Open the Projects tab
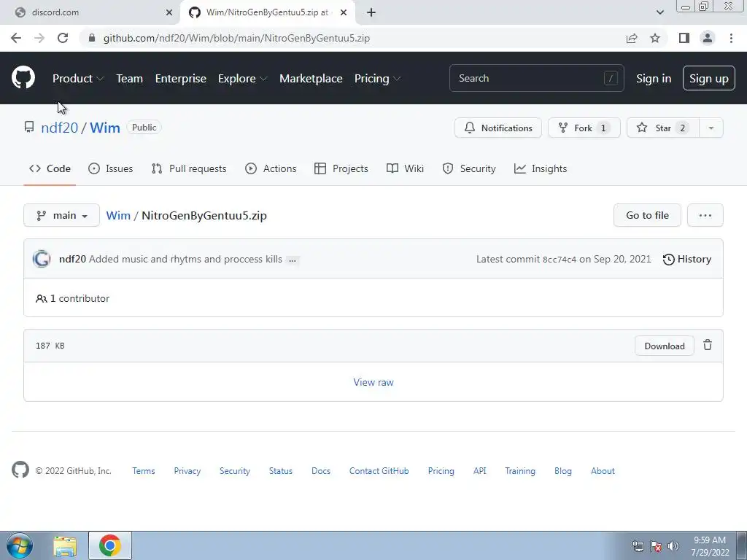747x560 pixels. [x=341, y=168]
